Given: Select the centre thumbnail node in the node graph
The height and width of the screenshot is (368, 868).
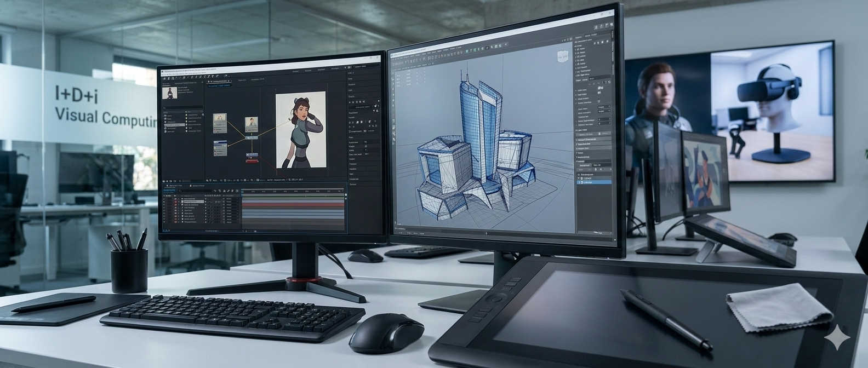Looking at the screenshot, I should tap(252, 124).
